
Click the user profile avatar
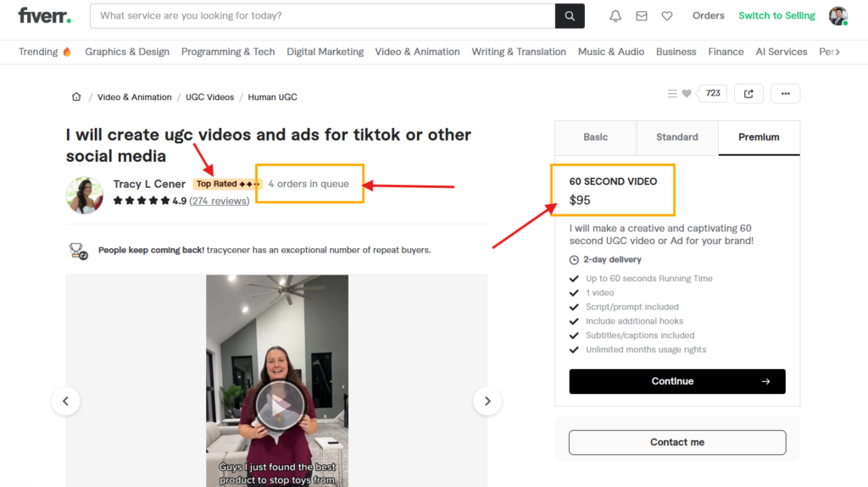[837, 16]
